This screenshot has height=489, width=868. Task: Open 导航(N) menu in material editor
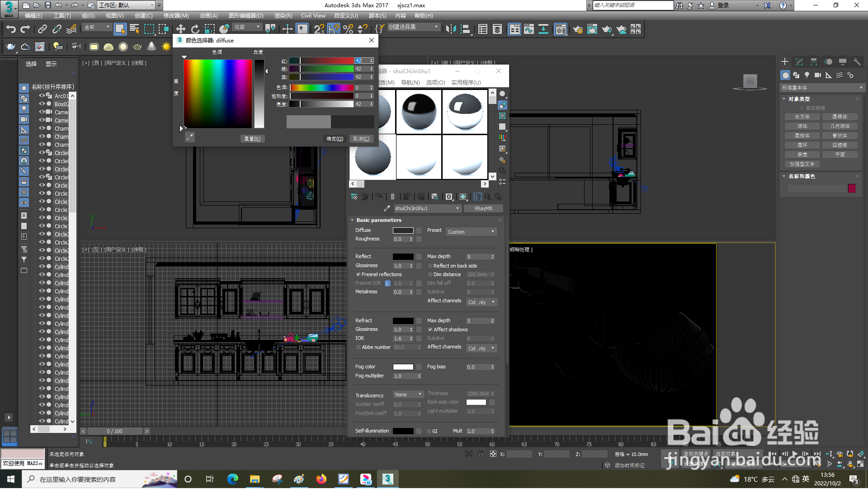coord(410,83)
